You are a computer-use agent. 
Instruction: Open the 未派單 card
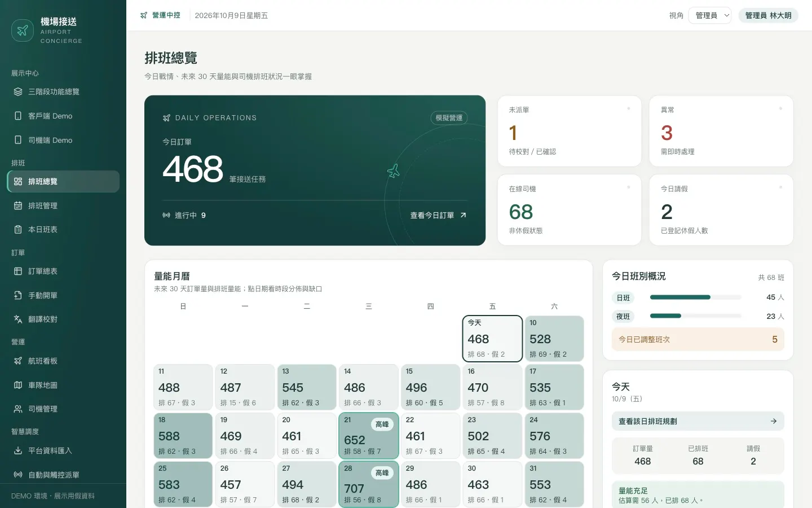[x=570, y=131]
